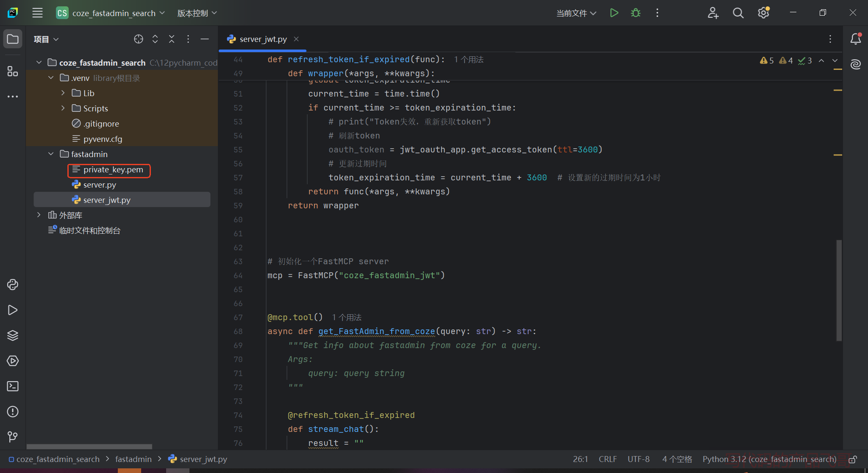
Task: Open the Problems tool window
Action: (13, 412)
